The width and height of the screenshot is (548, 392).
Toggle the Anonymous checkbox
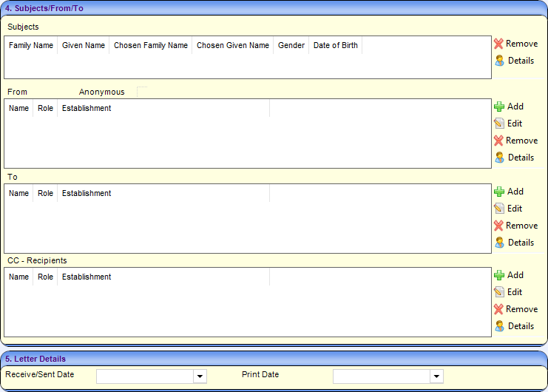pos(142,92)
